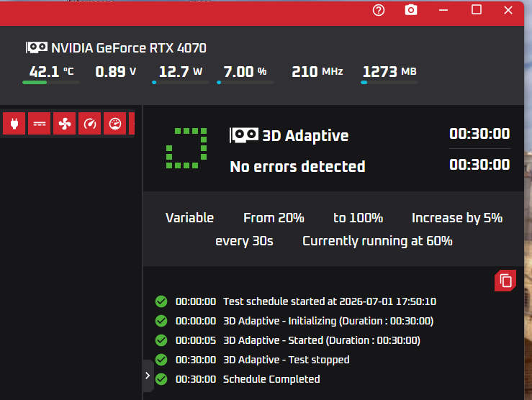Screen dimensions: 532x400
Task: Click green check beside Test schedule started
Action: pyautogui.click(x=161, y=301)
